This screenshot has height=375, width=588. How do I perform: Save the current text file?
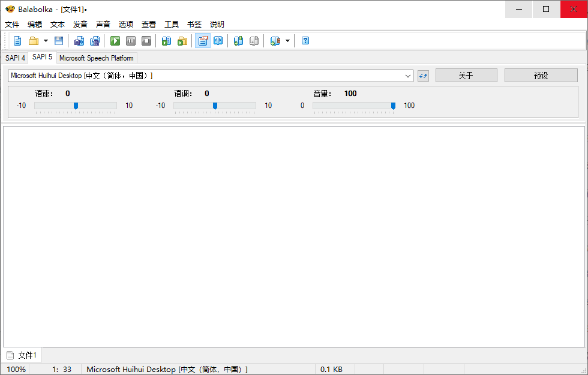[x=58, y=40]
